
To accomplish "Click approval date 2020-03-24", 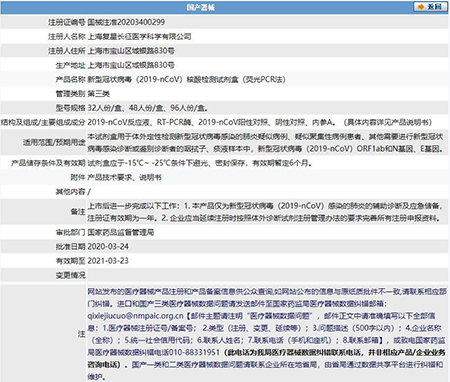I will coord(108,246).
